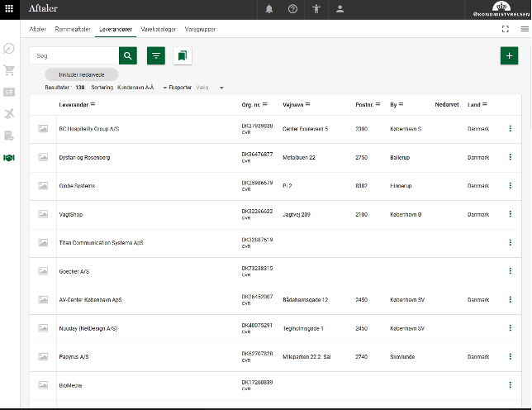Open accessibility options icon

tap(316, 9)
